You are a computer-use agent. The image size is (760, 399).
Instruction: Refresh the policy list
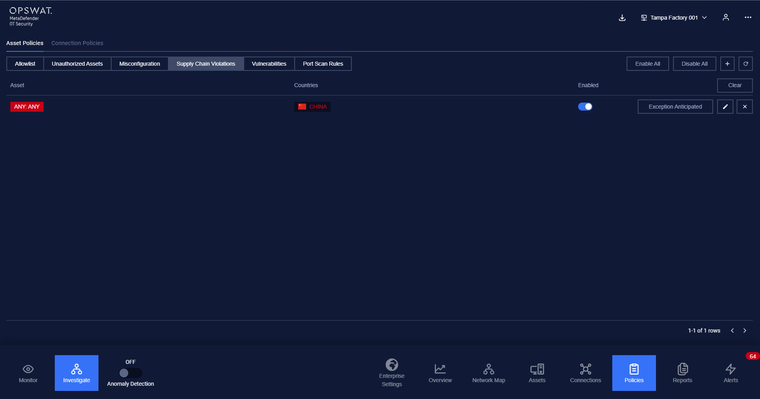(x=745, y=64)
